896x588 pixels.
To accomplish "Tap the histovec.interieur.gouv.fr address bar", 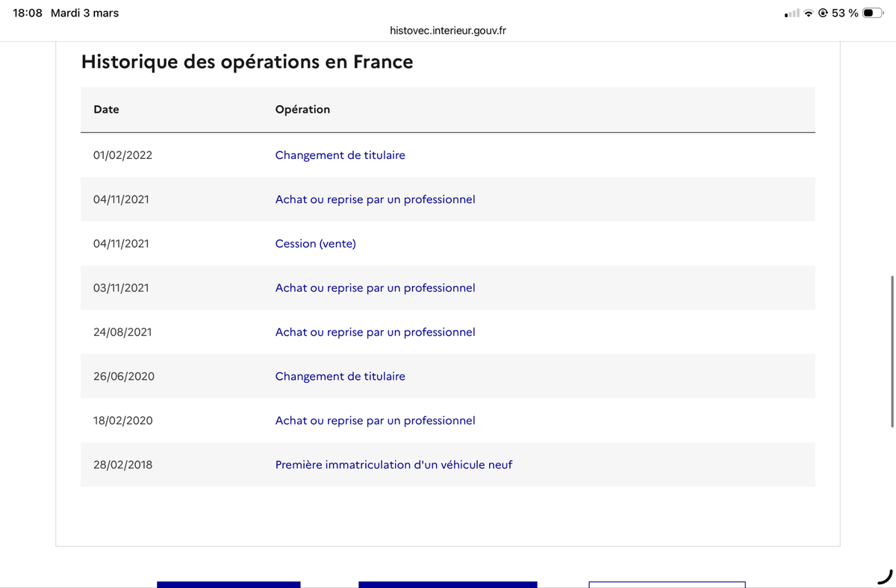I will [x=448, y=31].
